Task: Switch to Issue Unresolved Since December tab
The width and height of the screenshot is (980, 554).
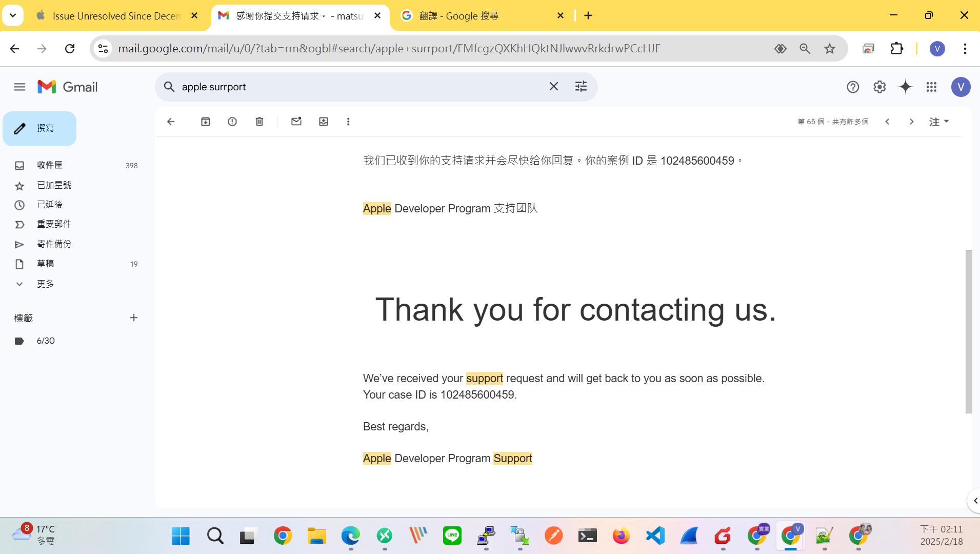Action: click(116, 16)
